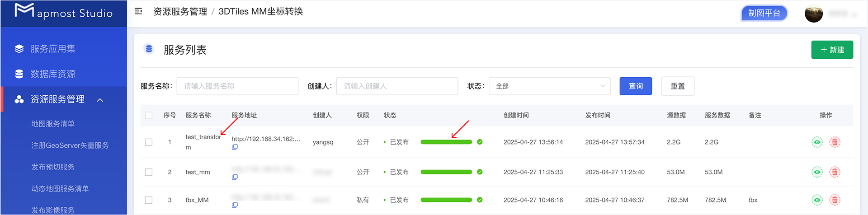Screen dimensions: 868x215
Task: Click the red trash icon for fbx_MM
Action: tap(835, 200)
